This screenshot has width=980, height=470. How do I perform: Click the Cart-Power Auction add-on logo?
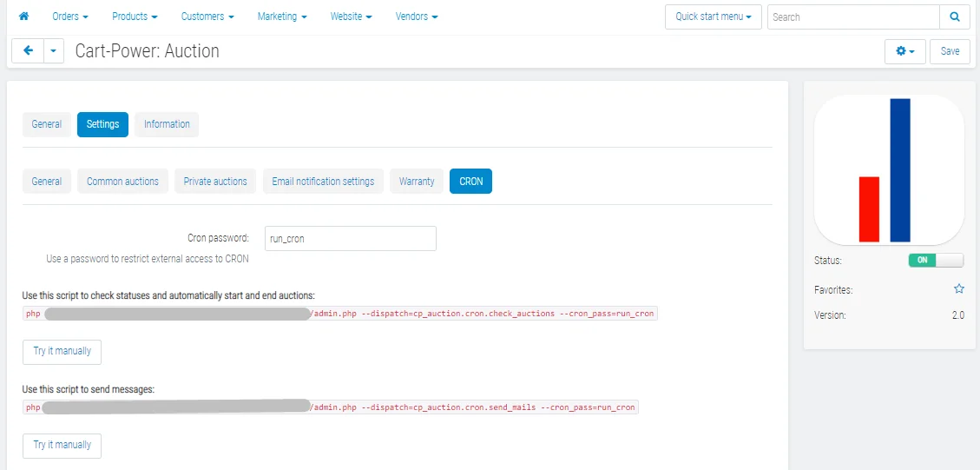(890, 169)
